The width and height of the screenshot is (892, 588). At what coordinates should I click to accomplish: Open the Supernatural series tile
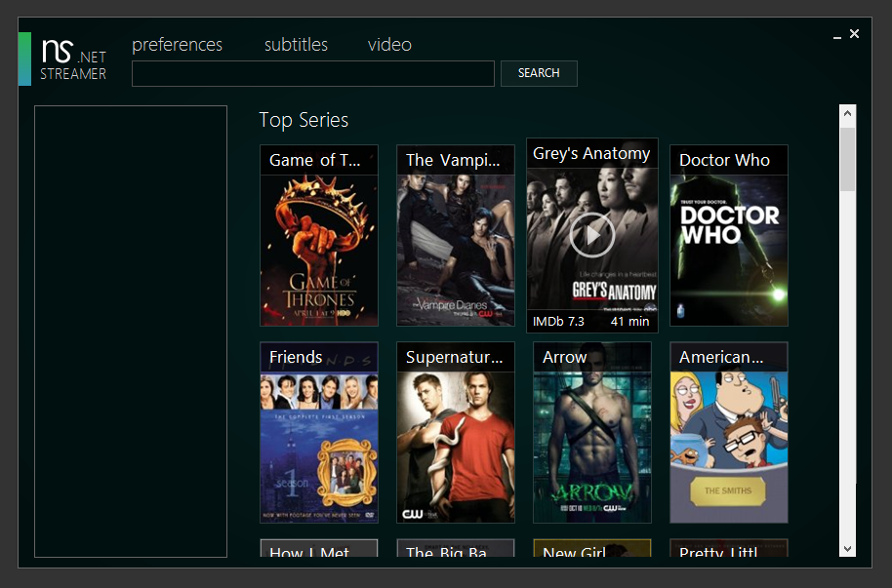click(456, 432)
